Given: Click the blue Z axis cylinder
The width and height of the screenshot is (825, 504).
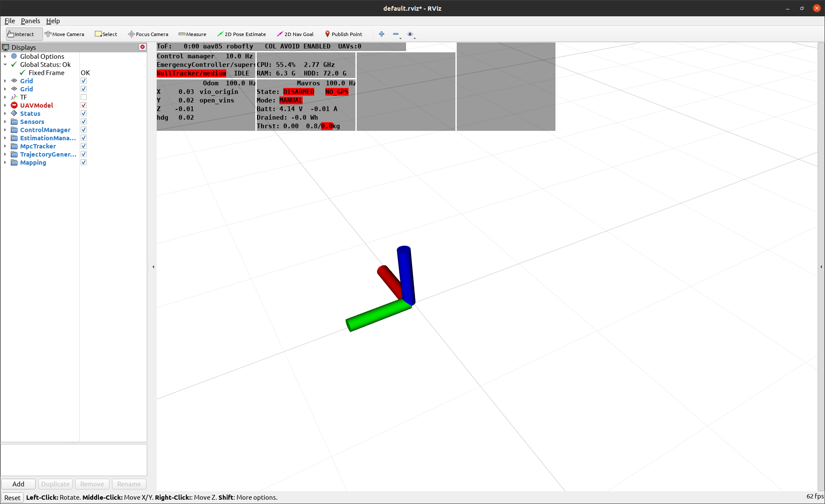Looking at the screenshot, I should pyautogui.click(x=406, y=275).
